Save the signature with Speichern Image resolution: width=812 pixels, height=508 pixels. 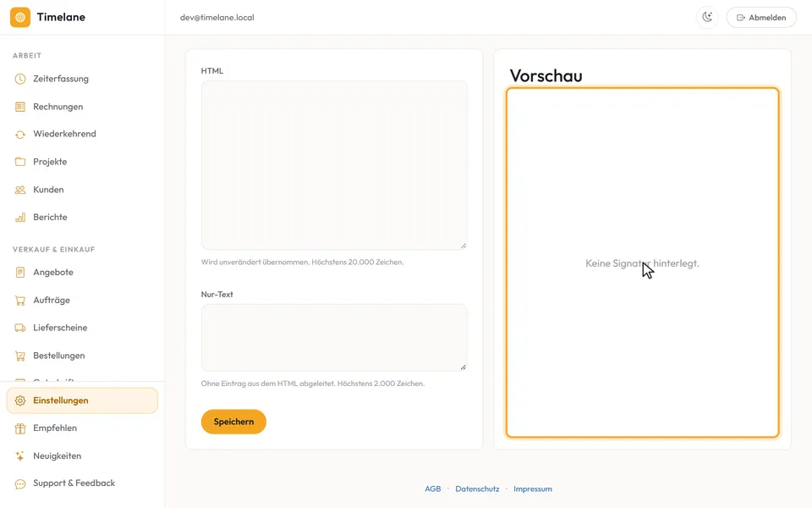coord(233,422)
